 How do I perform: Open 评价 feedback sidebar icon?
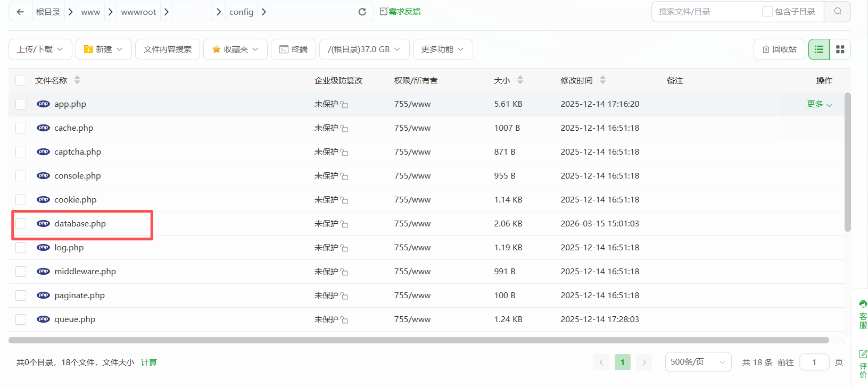(863, 364)
